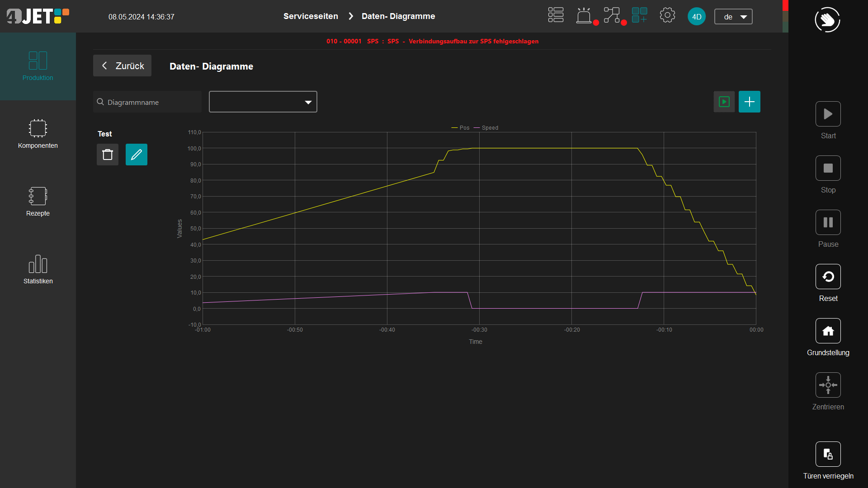The image size is (868, 488).
Task: Go back with Zurück button
Action: click(122, 66)
